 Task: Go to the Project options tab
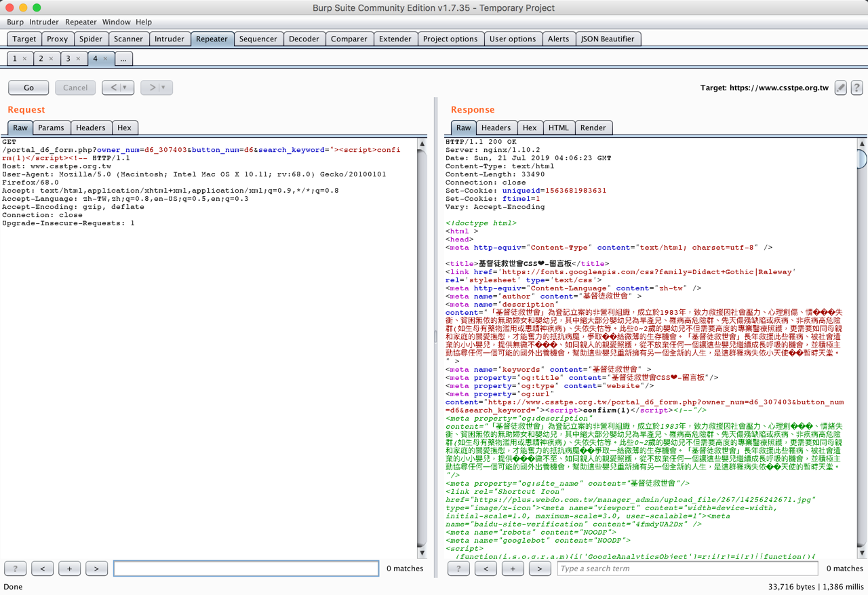pos(450,39)
